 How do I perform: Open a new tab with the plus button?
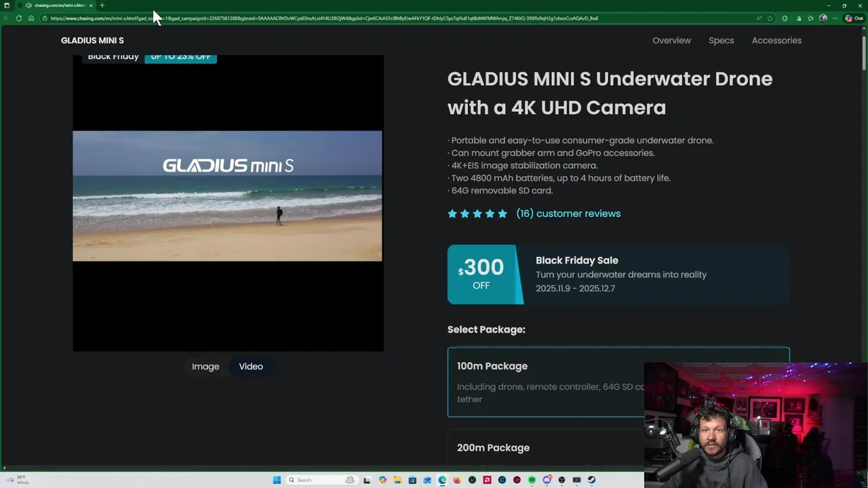[102, 5]
